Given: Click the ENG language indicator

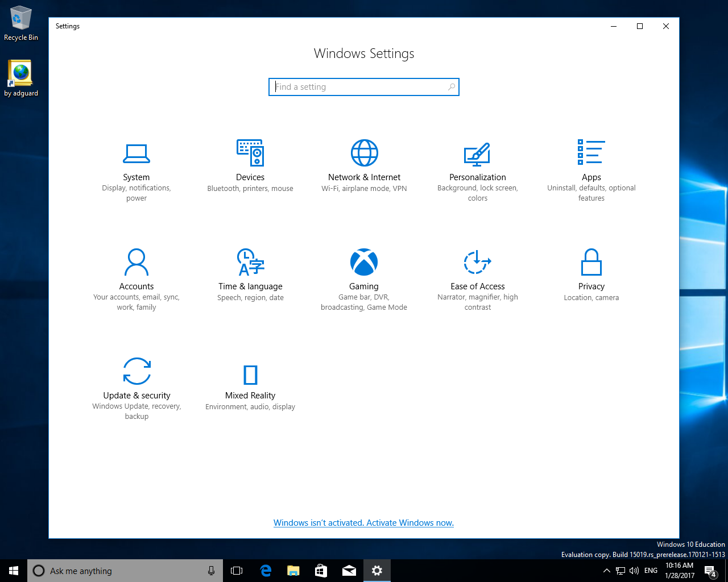Looking at the screenshot, I should tap(651, 571).
